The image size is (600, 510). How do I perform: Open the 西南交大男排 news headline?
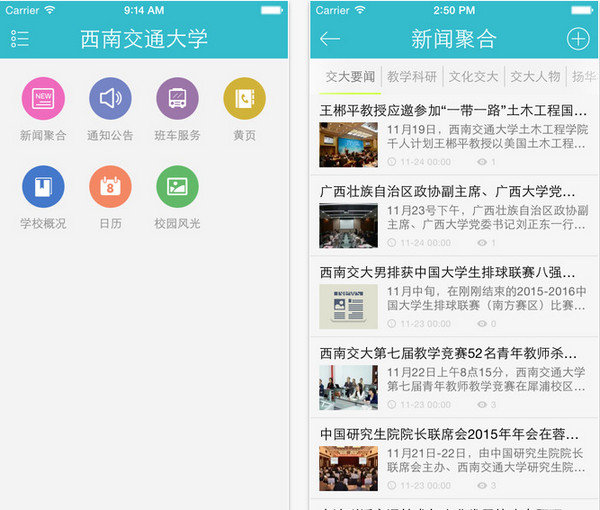[447, 273]
